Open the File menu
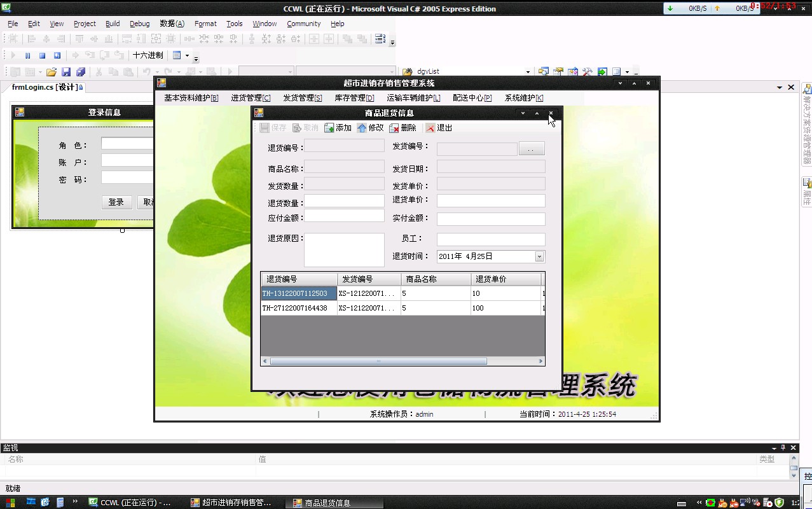812x509 pixels. click(13, 24)
